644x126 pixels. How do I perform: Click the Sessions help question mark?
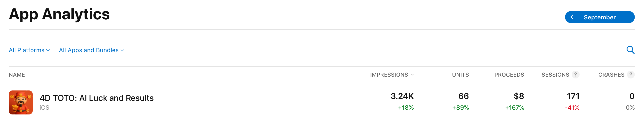[x=575, y=75]
